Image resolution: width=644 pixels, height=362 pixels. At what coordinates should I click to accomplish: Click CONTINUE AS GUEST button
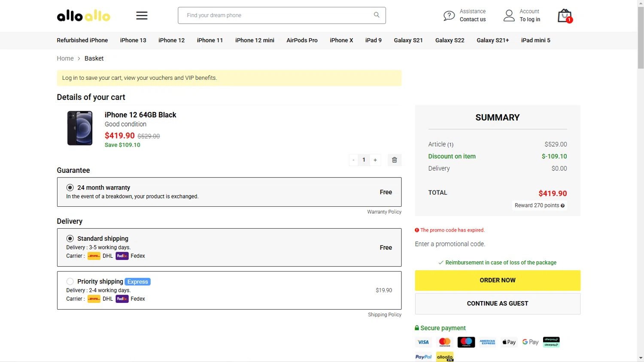498,304
